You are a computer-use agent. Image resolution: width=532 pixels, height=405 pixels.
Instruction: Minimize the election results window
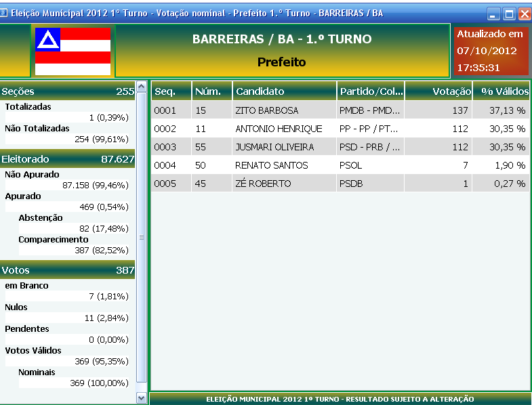[493, 13]
